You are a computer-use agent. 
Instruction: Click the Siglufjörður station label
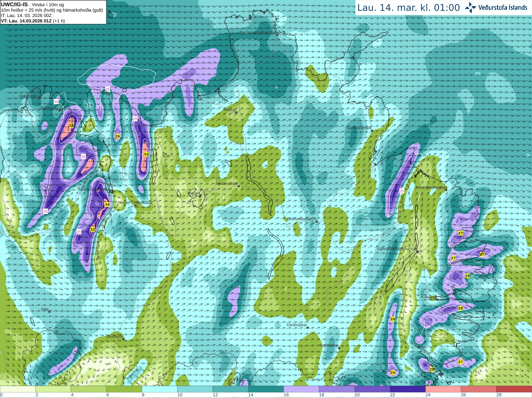29,96
